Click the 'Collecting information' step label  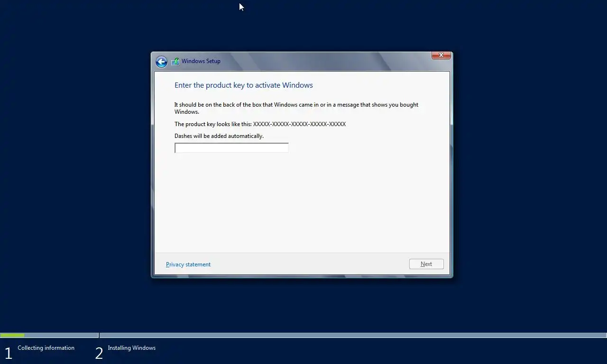click(x=46, y=348)
